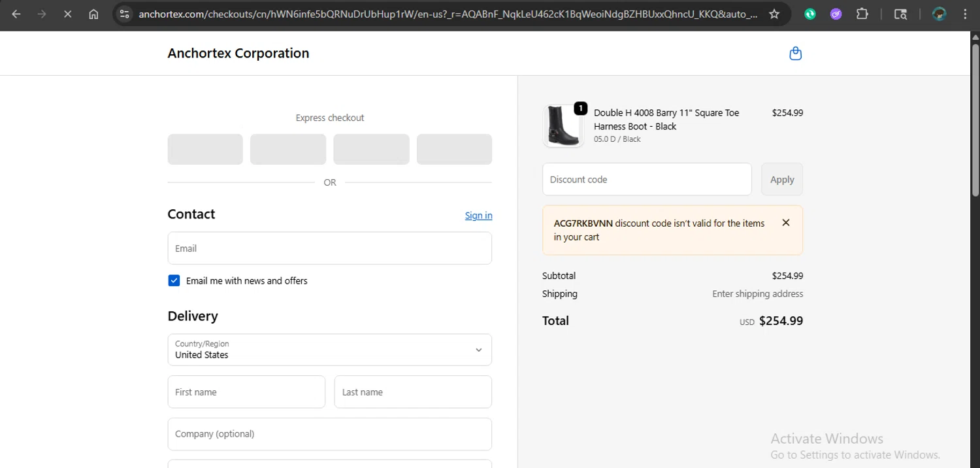Go to browser home page
The image size is (980, 468).
pos(93,14)
